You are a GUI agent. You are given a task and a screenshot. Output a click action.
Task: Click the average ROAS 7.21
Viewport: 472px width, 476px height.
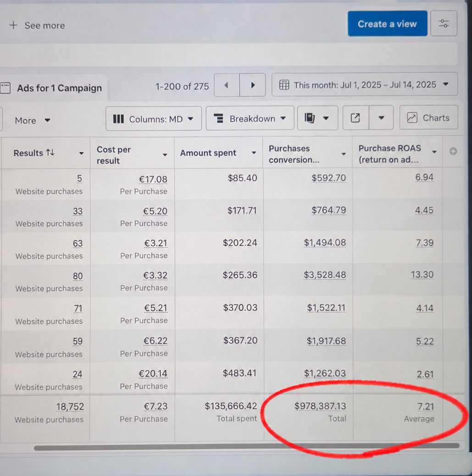coord(426,406)
